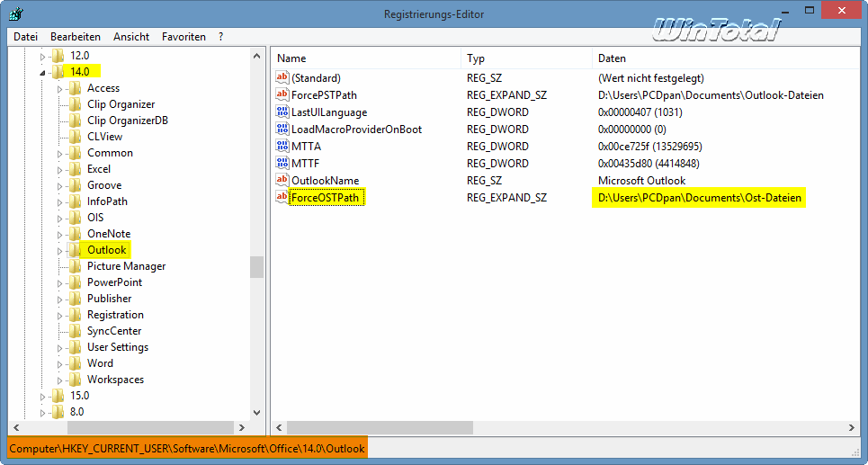Expand the PowerPoint key
The image size is (868, 465).
tap(60, 283)
